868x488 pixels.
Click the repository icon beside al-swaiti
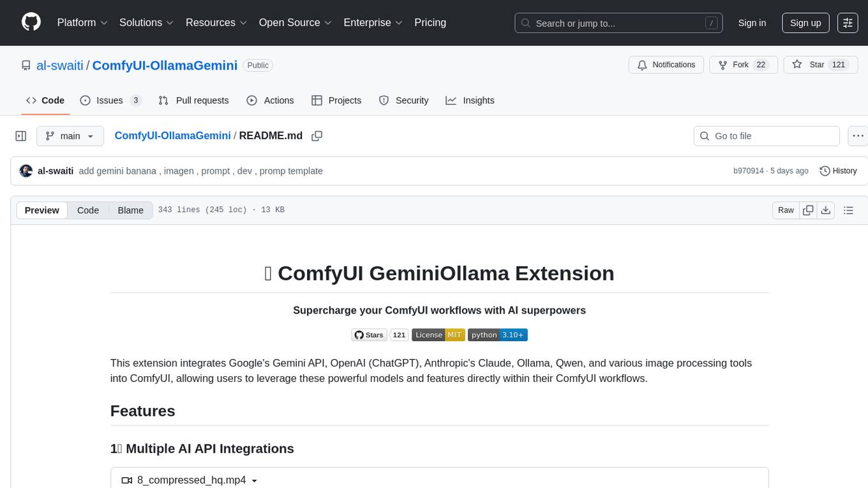click(26, 65)
